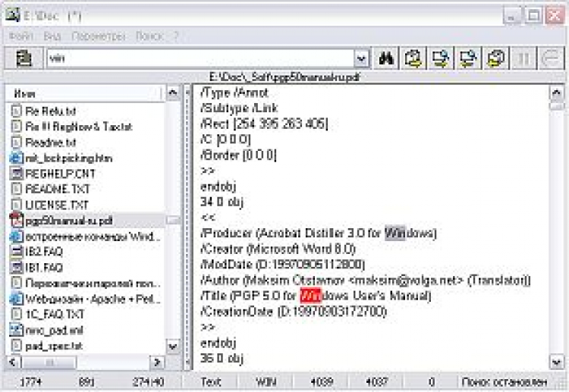This screenshot has width=569, height=392.
Task: Click the pause search button
Action: coord(523,58)
